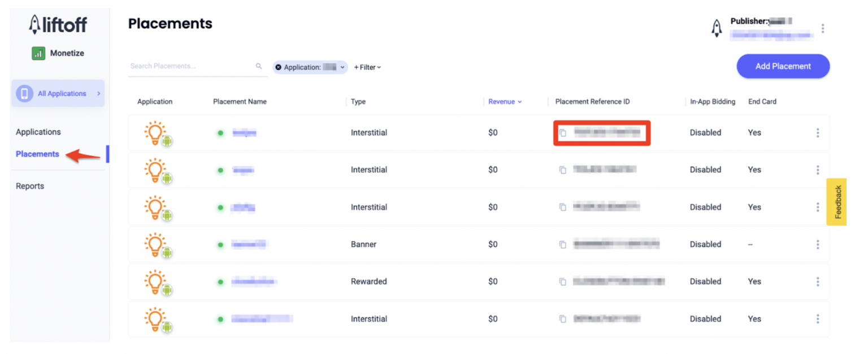868x354 pixels.
Task: Open the publisher options three-dot menu
Action: tap(823, 28)
